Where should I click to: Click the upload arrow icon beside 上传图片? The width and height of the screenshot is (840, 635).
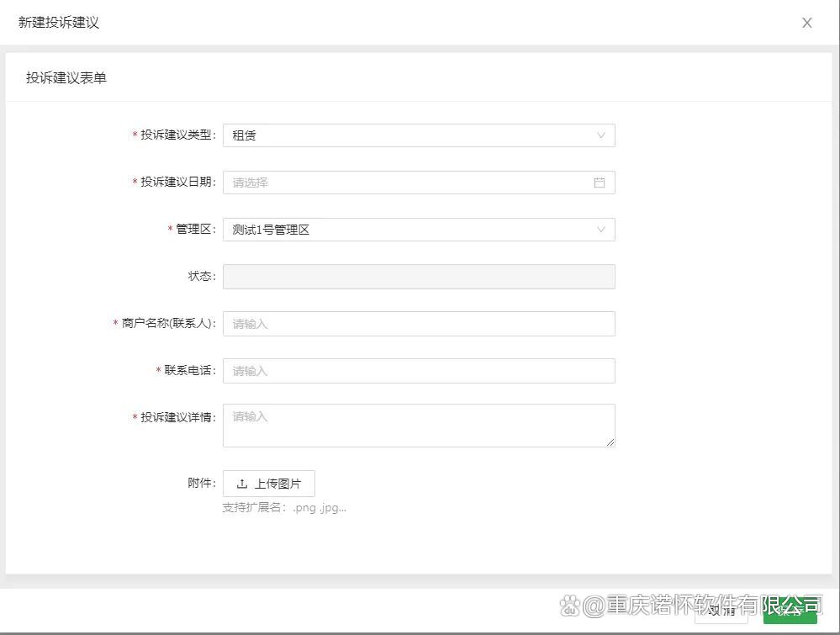[242, 484]
